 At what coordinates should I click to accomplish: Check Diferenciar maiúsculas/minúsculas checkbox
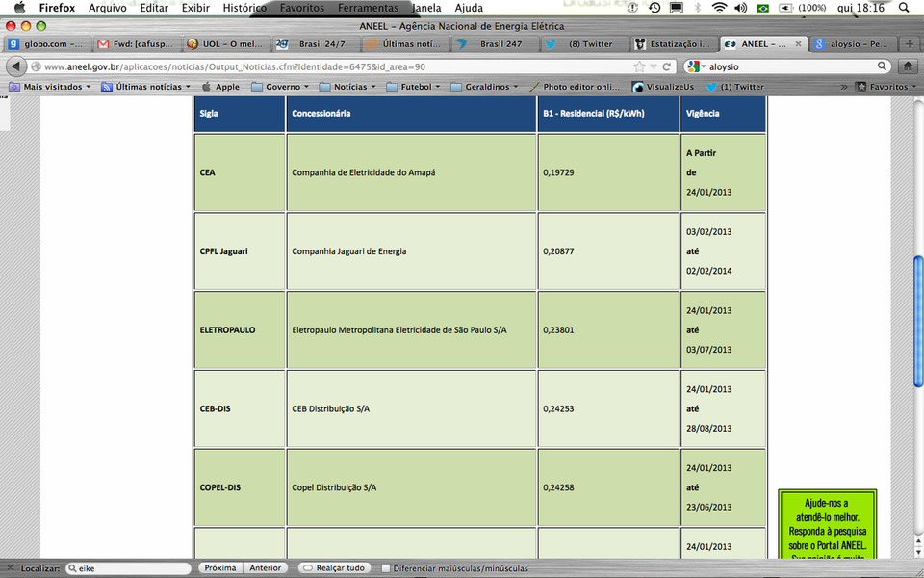tap(386, 568)
